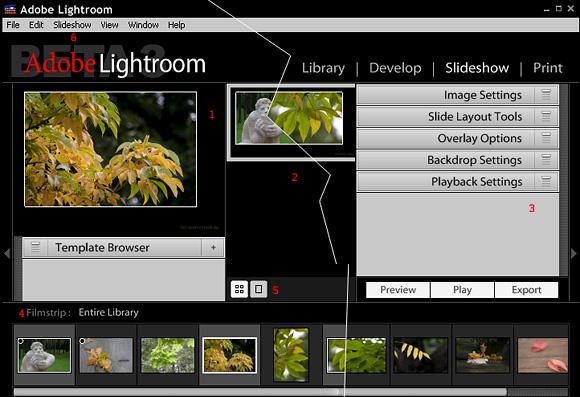The height and width of the screenshot is (397, 580).
Task: Expand the Overlay Options panel
Action: [458, 138]
